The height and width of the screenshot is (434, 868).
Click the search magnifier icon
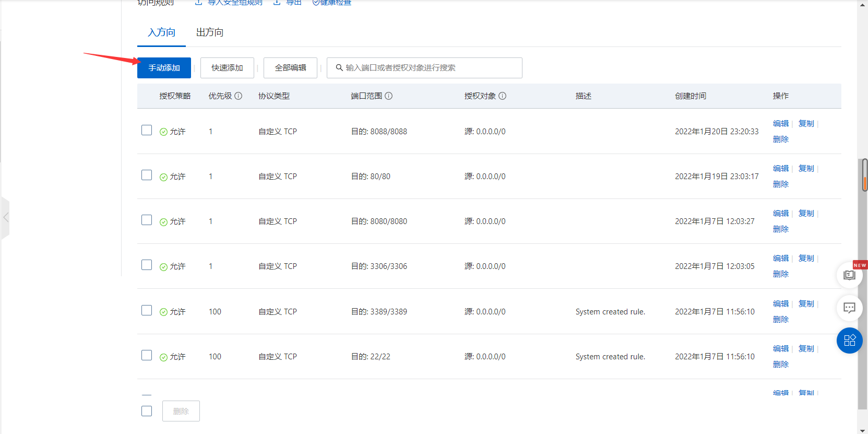(339, 68)
